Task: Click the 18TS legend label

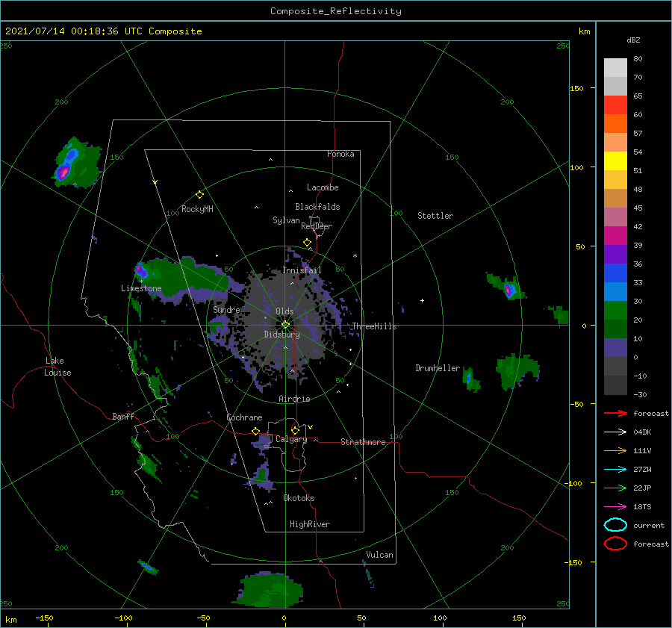Action: pos(642,507)
